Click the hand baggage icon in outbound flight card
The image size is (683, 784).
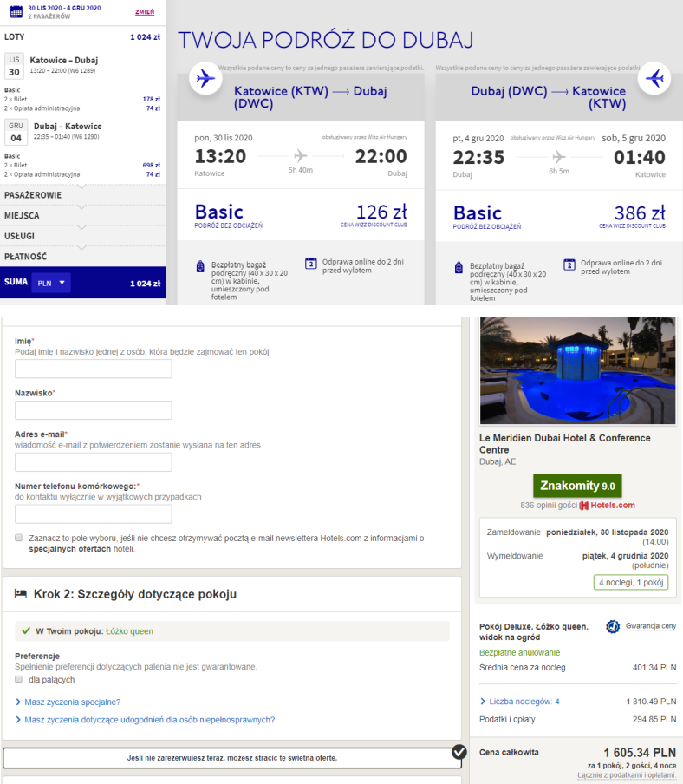pos(200,266)
